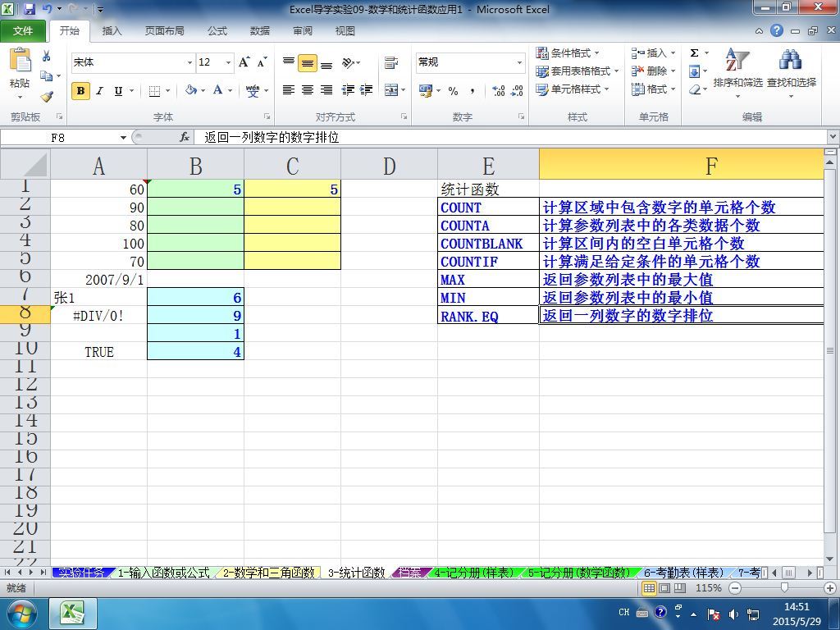Set top vertical alignment
Viewport: 840px width, 630px height.
[289, 62]
